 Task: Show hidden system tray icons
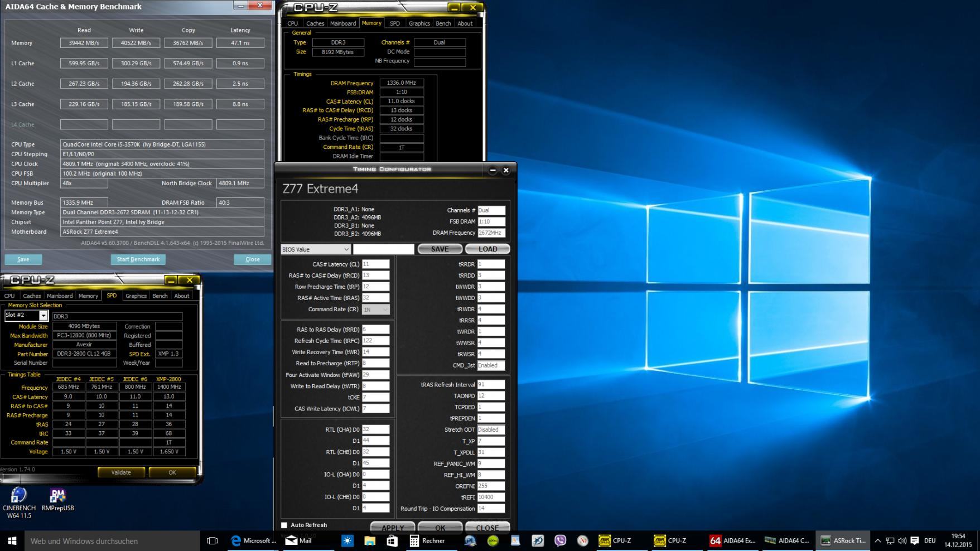click(877, 540)
